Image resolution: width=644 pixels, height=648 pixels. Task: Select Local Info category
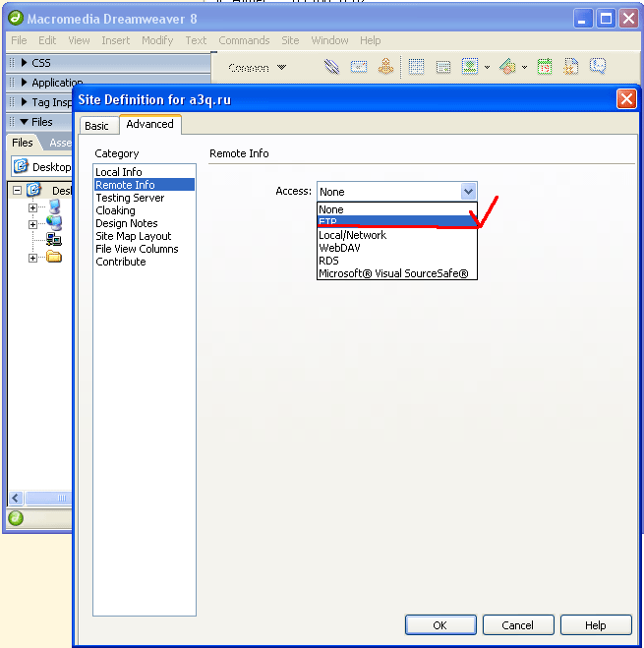point(144,172)
